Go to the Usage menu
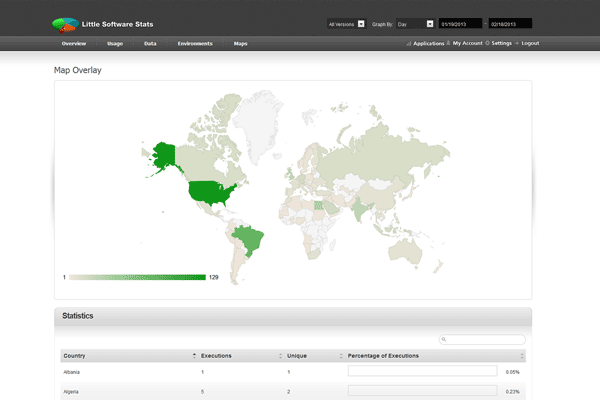The height and width of the screenshot is (400, 600). coord(115,44)
